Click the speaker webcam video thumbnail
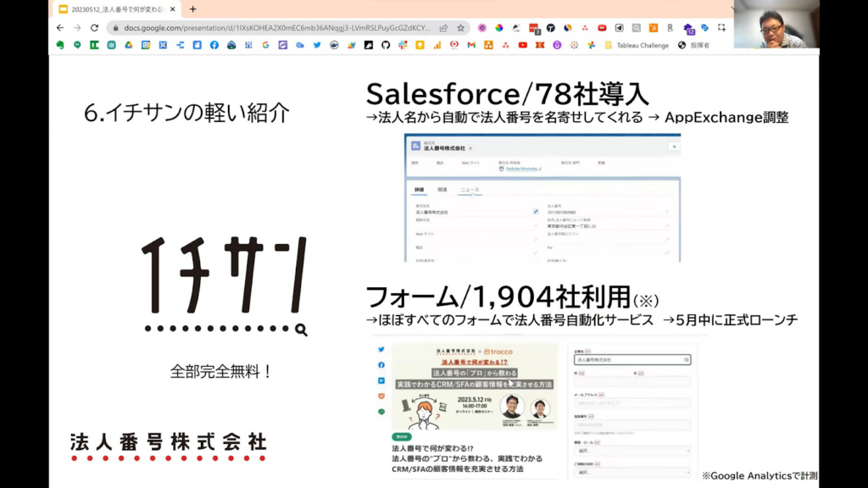The height and width of the screenshot is (488, 868). pyautogui.click(x=777, y=24)
